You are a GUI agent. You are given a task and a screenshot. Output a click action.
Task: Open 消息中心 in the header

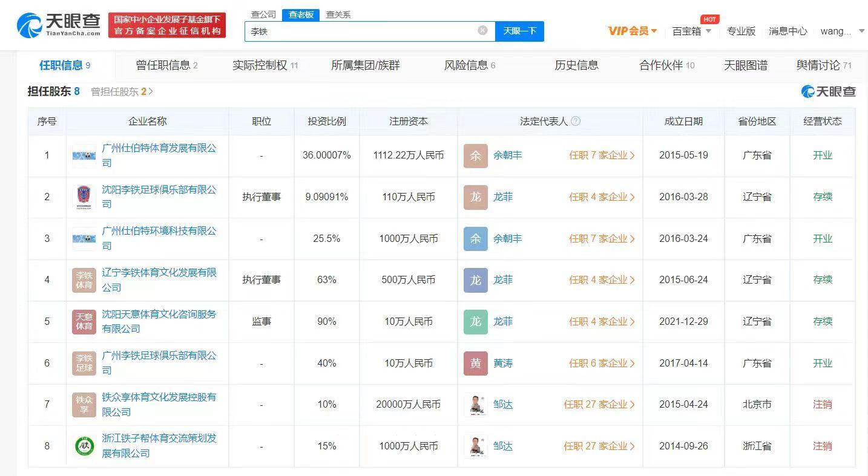pos(788,31)
